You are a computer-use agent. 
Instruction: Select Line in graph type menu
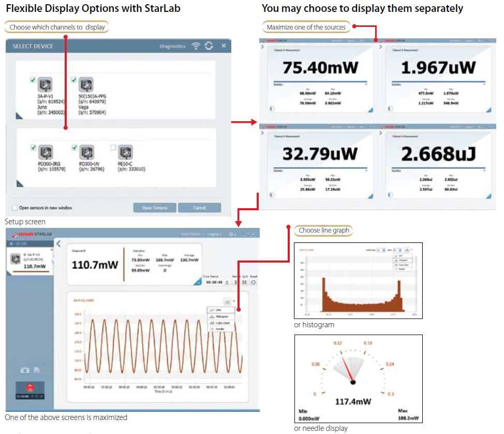pos(220,310)
